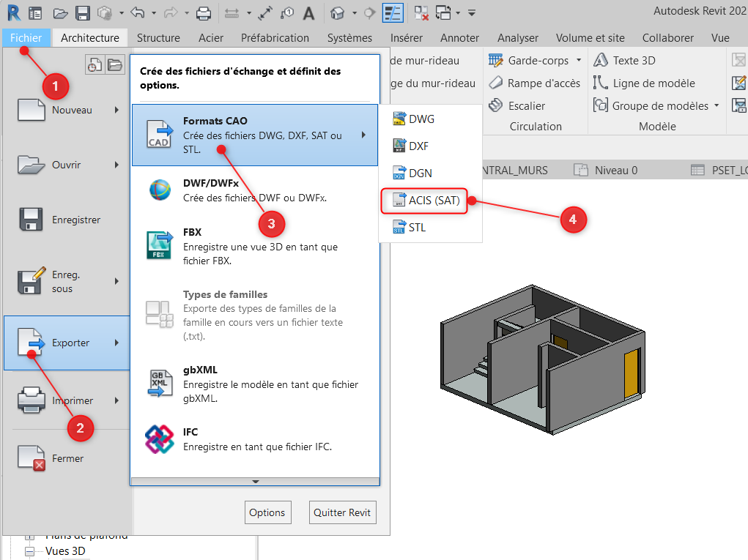
Task: Click the home page icon in quick access toolbar
Action: click(35, 13)
